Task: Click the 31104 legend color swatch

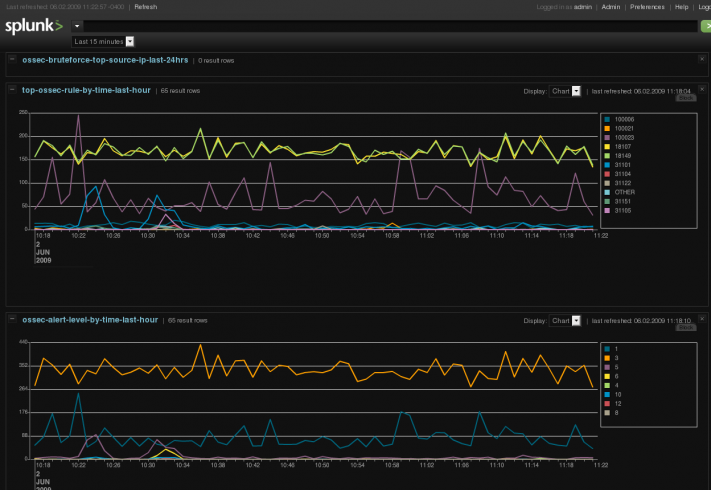Action: [x=607, y=174]
